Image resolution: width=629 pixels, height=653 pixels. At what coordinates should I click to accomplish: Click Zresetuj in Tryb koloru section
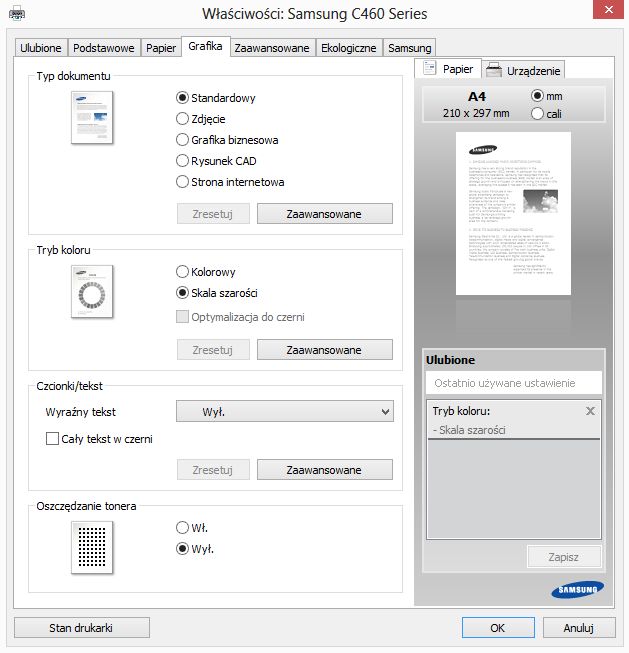tap(213, 350)
